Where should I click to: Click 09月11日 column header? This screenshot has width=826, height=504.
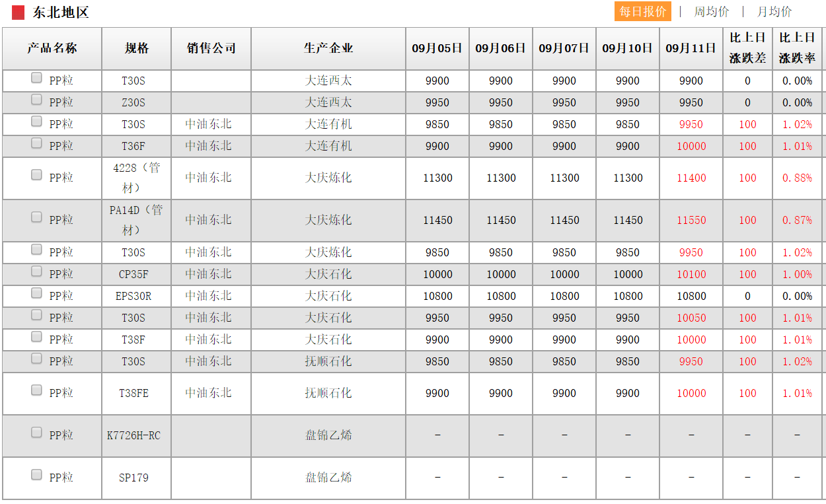tap(691, 48)
